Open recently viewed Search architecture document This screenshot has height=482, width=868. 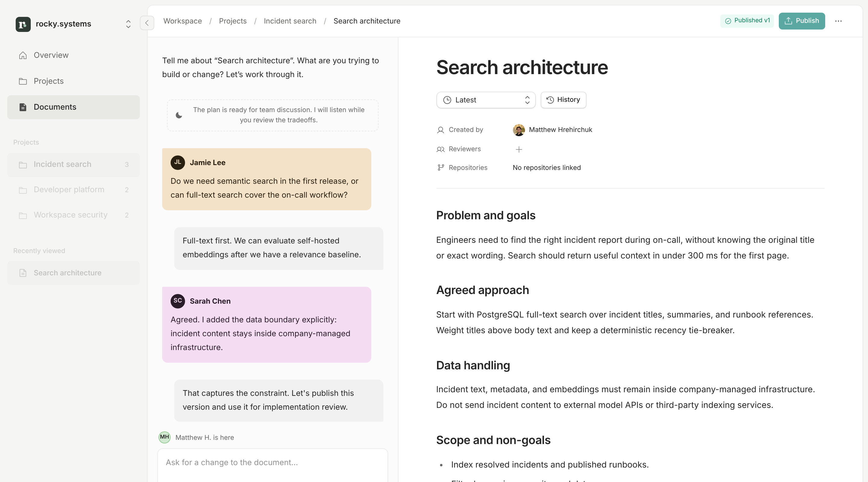point(74,273)
